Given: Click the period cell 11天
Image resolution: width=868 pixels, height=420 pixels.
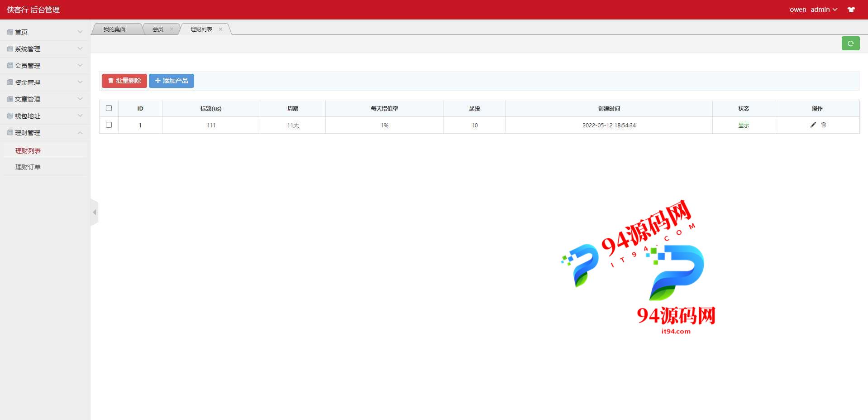Looking at the screenshot, I should point(293,125).
